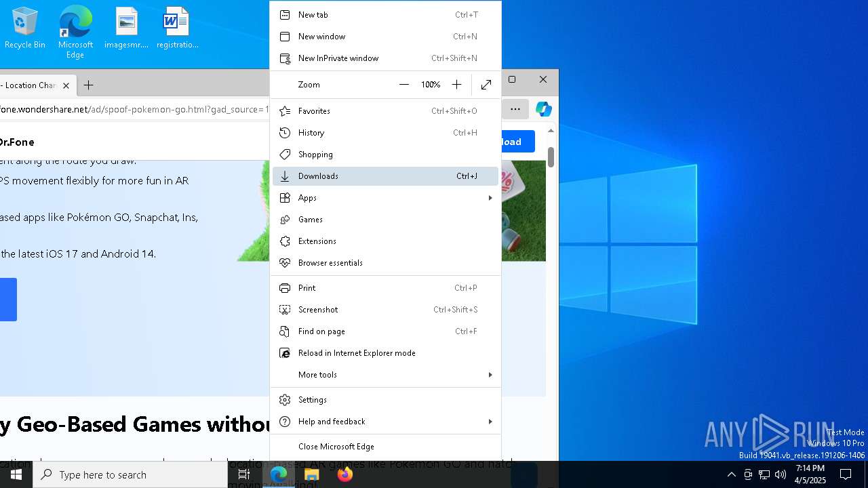
Task: Click the Help question mark icon
Action: pyautogui.click(x=285, y=422)
